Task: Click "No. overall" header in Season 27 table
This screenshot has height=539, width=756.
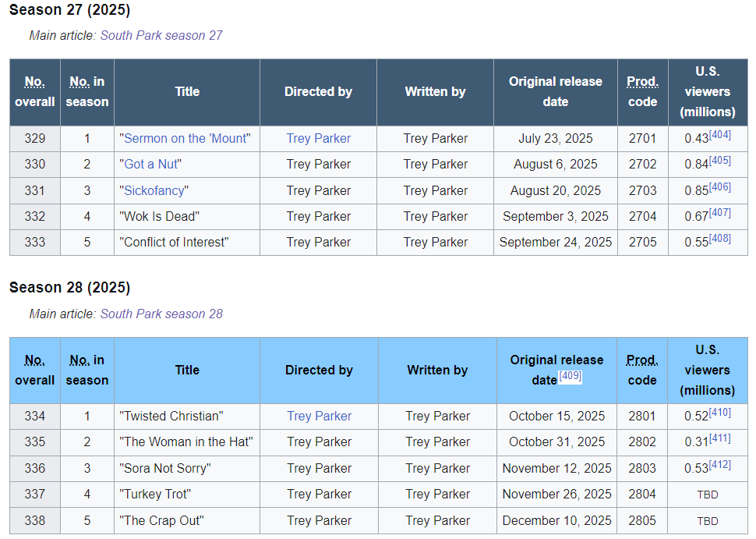Action: (35, 92)
